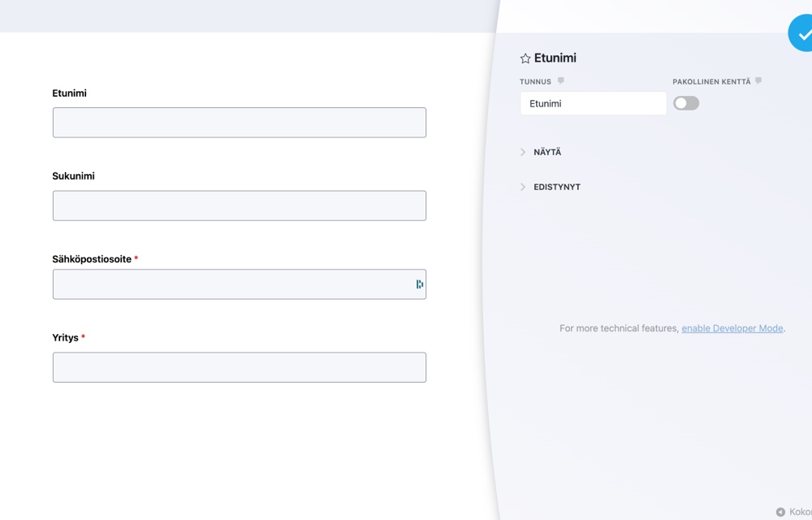The width and height of the screenshot is (812, 520).
Task: Click into the Yritys input box
Action: [239, 367]
